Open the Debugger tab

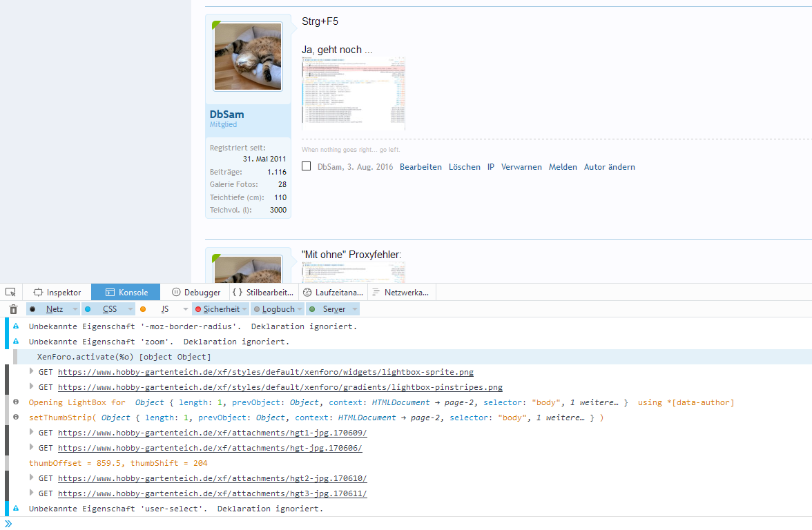pos(196,293)
